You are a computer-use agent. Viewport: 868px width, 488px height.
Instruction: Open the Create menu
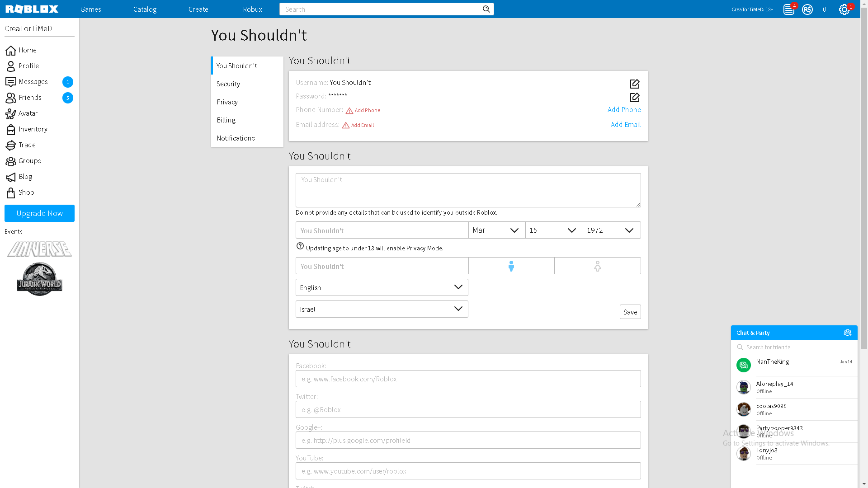point(198,9)
